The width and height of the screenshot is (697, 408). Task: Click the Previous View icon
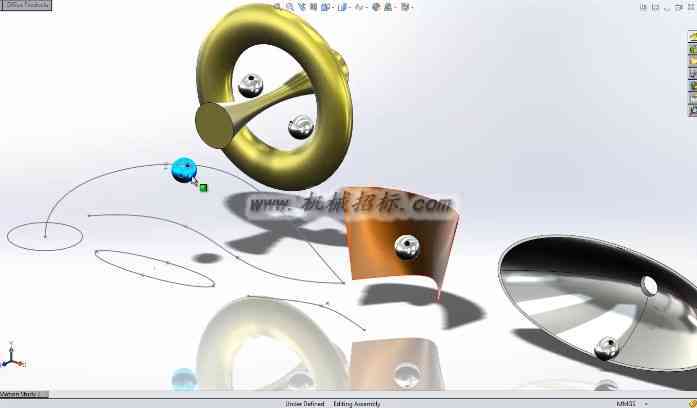[302, 7]
